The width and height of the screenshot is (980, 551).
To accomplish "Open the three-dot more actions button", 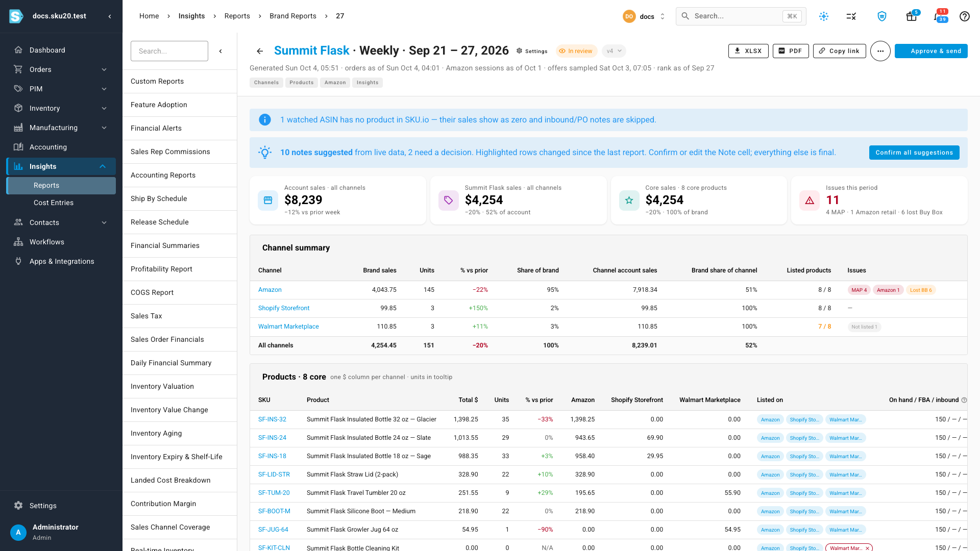I will 880,51.
